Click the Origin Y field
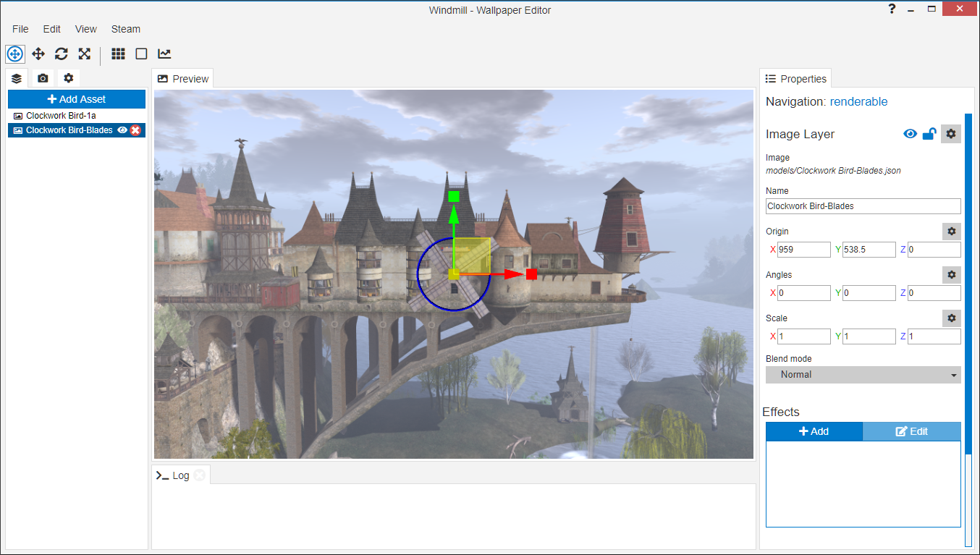Viewport: 980px width, 555px height. pyautogui.click(x=869, y=250)
